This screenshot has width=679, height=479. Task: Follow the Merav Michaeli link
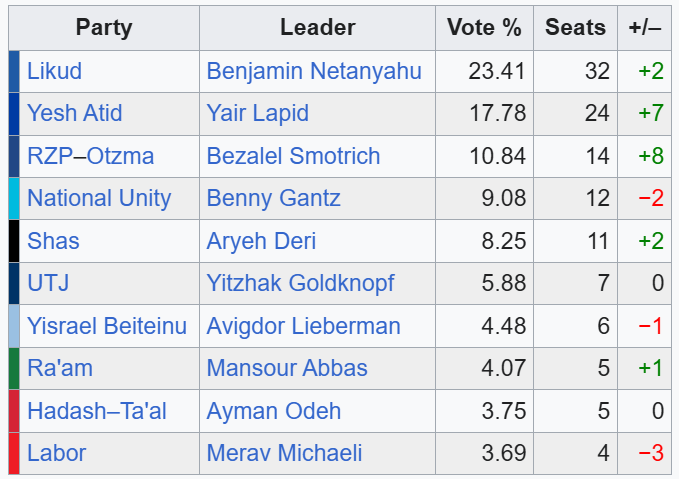(284, 453)
